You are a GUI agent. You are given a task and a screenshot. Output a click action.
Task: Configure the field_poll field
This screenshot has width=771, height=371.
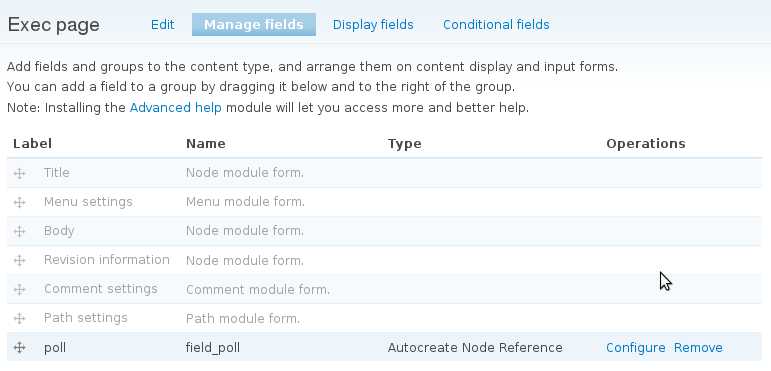click(635, 348)
